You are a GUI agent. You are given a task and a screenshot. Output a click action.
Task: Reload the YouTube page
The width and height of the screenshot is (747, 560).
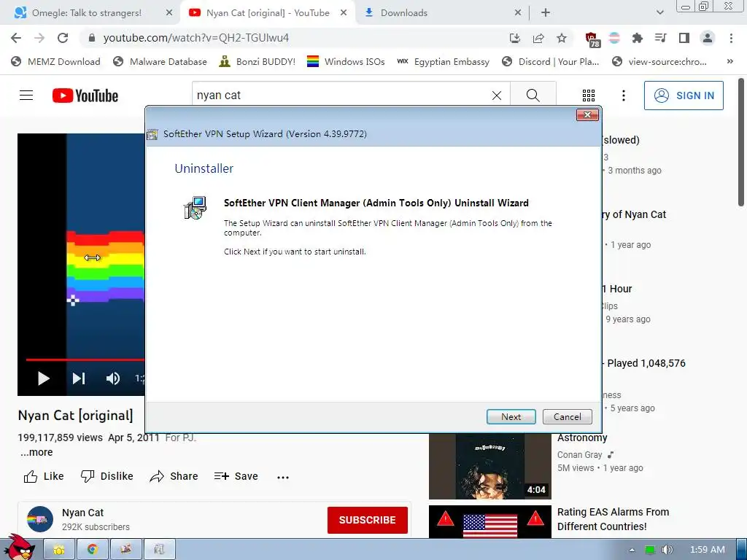pyautogui.click(x=63, y=38)
